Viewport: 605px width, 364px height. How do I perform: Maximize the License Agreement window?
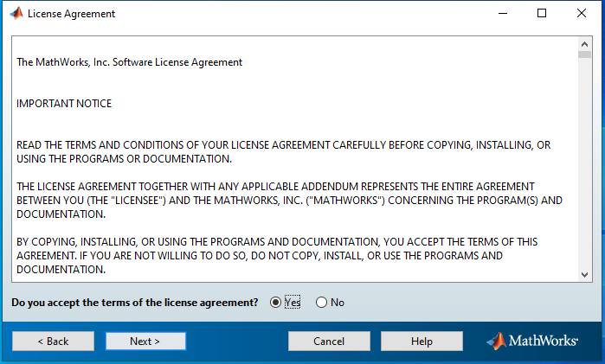click(x=542, y=14)
